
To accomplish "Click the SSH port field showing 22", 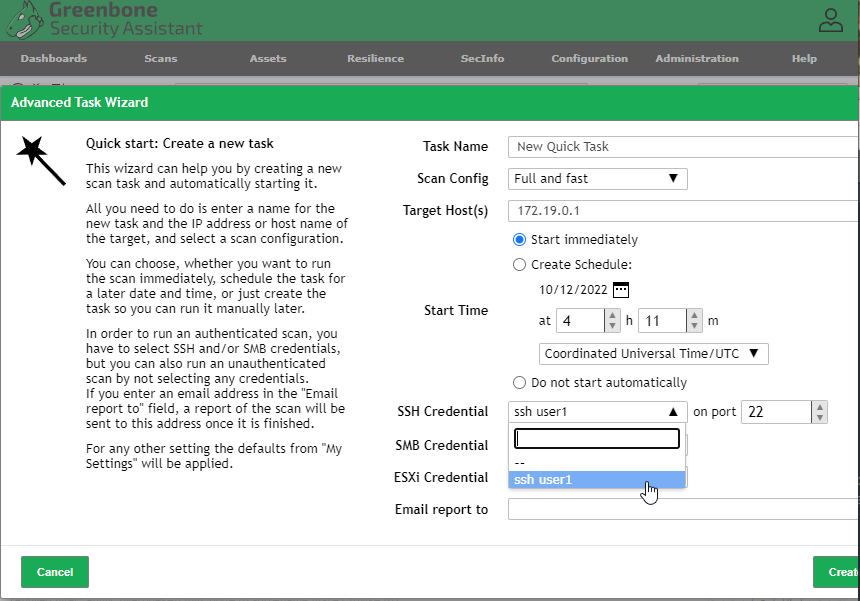I will coord(776,412).
